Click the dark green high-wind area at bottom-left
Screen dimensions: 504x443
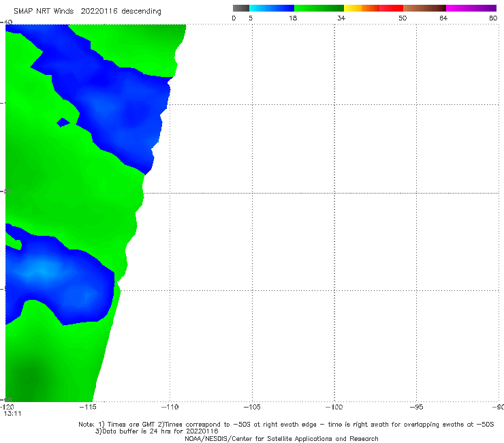click(31, 380)
